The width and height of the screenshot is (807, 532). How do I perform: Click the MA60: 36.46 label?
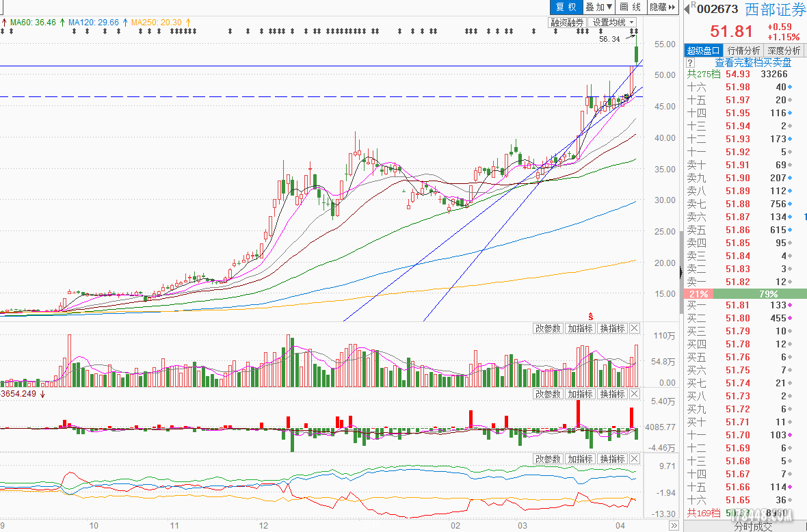[x=33, y=23]
